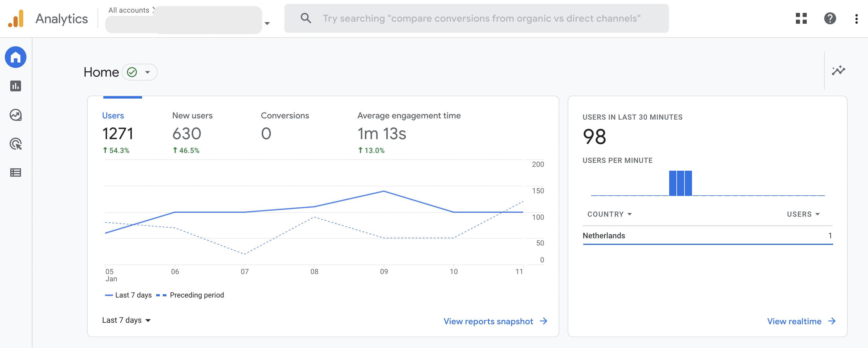Open the COUNTRY dimension dropdown
The height and width of the screenshot is (348, 868).
[609, 214]
